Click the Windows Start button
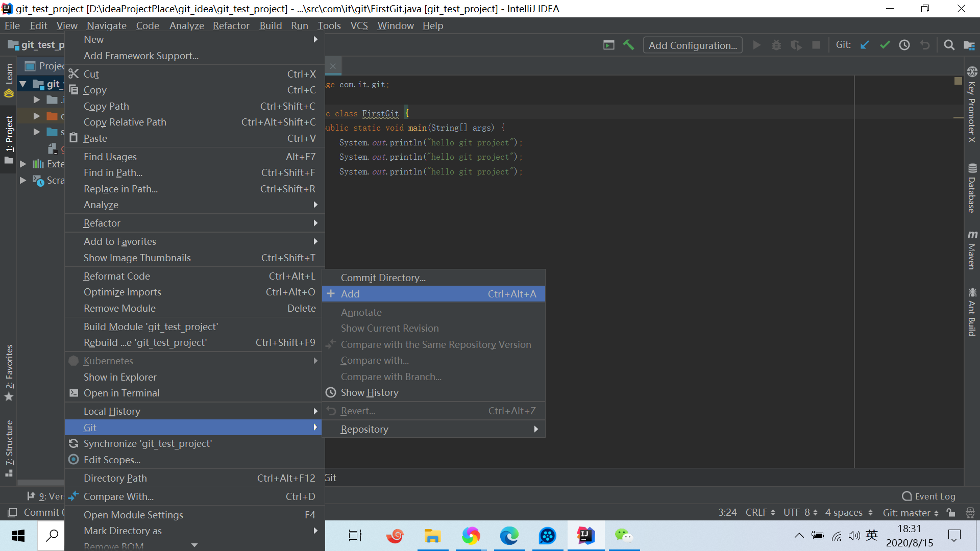Screen dimensions: 980x551 pyautogui.click(x=18, y=536)
